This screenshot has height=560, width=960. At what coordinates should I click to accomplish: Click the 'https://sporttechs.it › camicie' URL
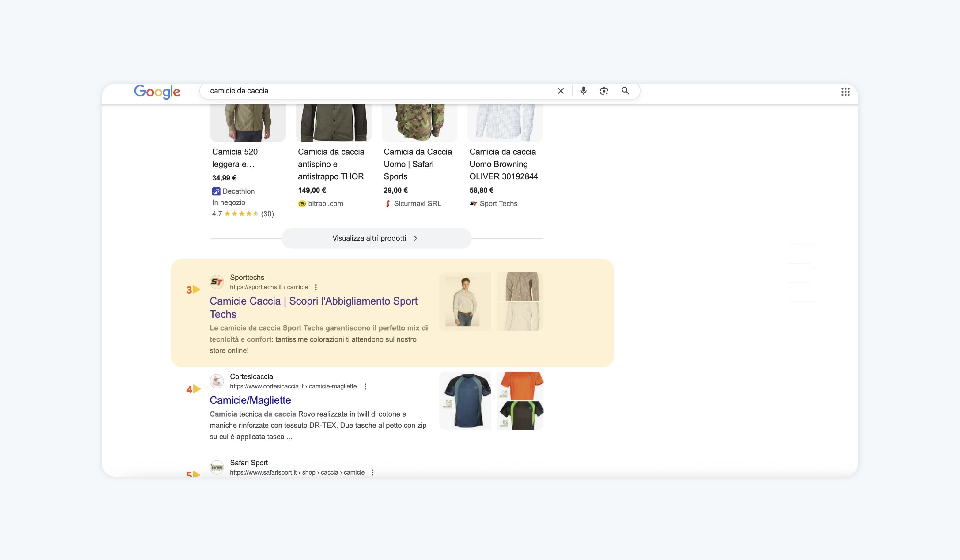269,287
